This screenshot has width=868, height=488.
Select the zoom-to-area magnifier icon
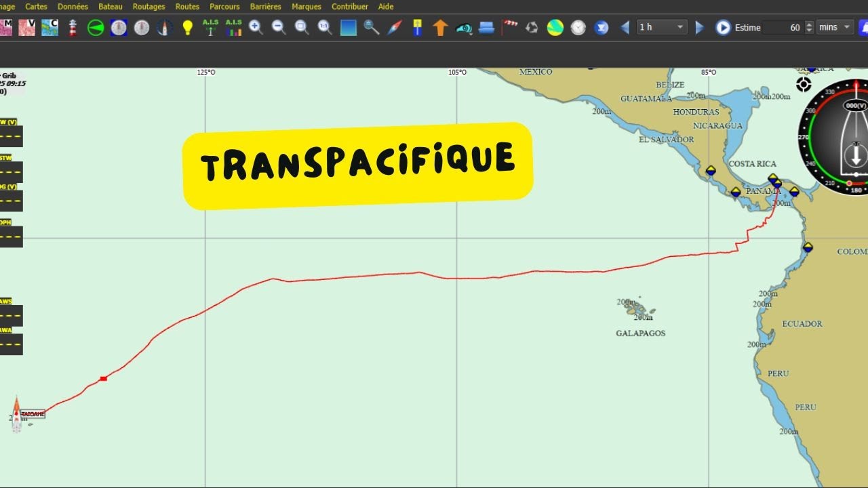point(302,27)
